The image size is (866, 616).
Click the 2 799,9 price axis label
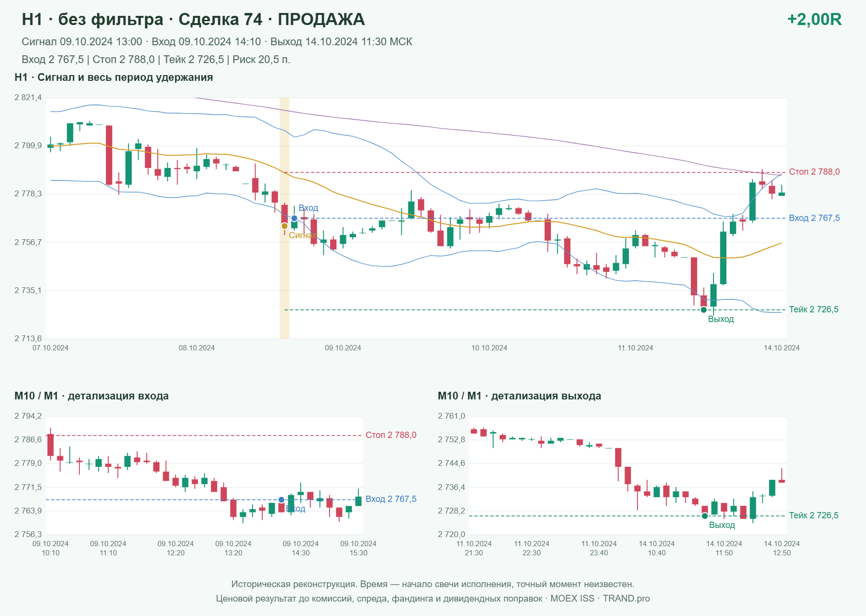(x=28, y=146)
